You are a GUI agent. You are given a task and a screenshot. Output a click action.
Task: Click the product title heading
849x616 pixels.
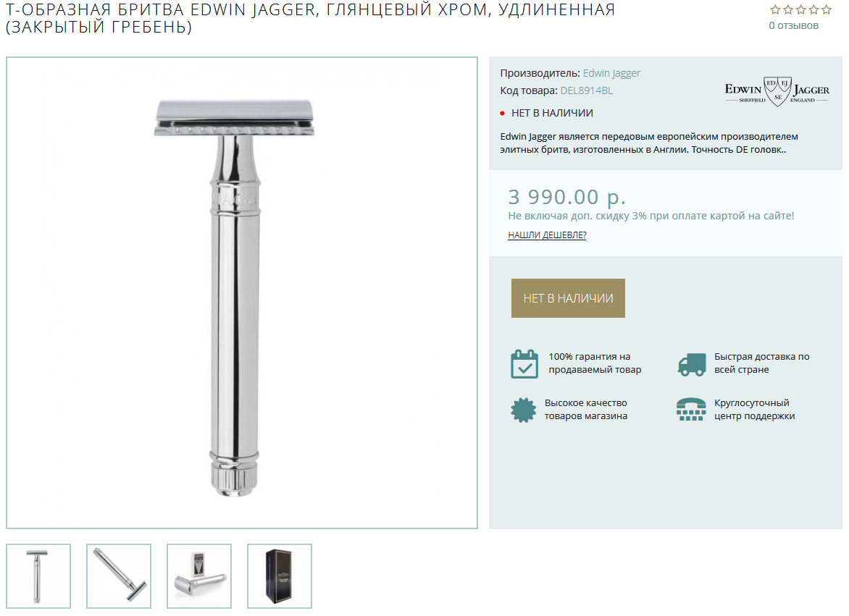click(x=310, y=18)
